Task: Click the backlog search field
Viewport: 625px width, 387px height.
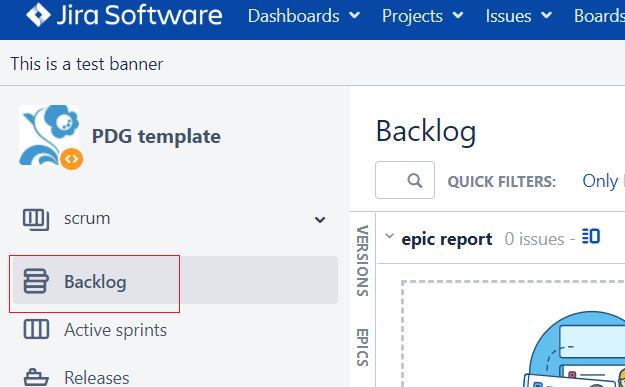Action: point(405,180)
